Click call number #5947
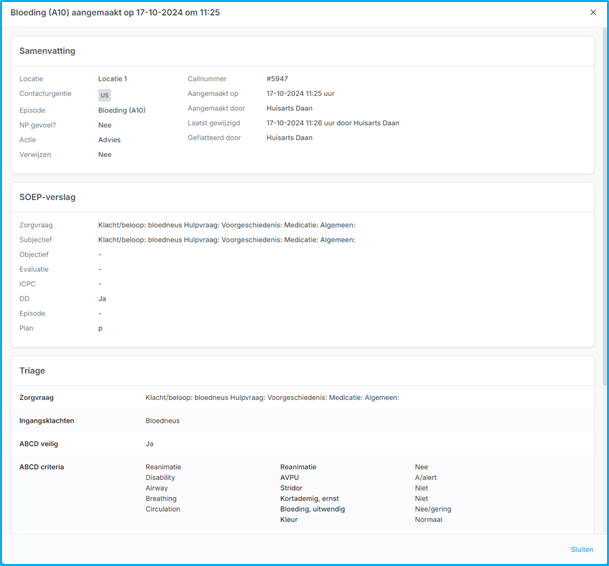Screen dimensions: 609x566 pyautogui.click(x=277, y=78)
